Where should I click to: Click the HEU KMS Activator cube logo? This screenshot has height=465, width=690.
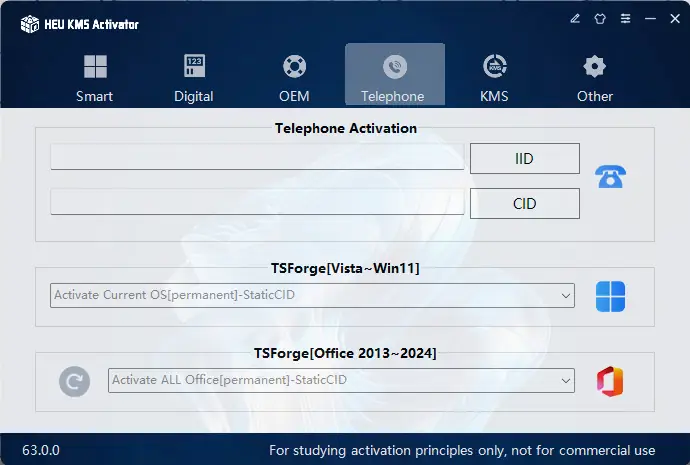30,24
